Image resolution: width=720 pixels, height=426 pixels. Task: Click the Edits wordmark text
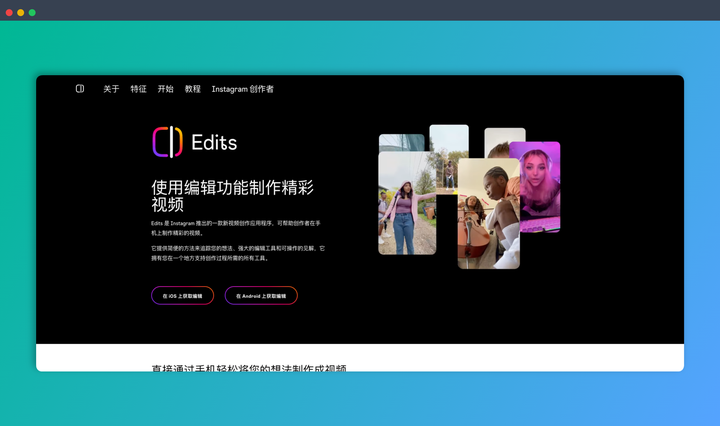coord(214,142)
